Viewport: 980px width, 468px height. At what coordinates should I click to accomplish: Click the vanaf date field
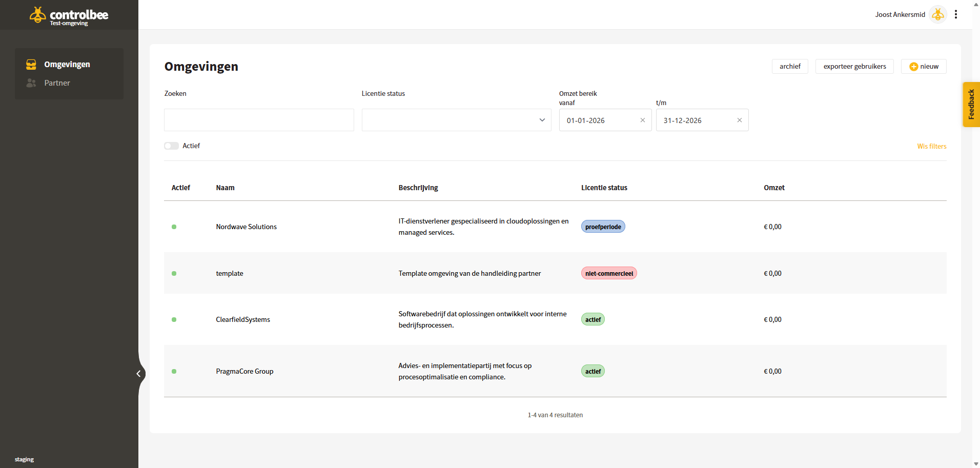pos(605,120)
